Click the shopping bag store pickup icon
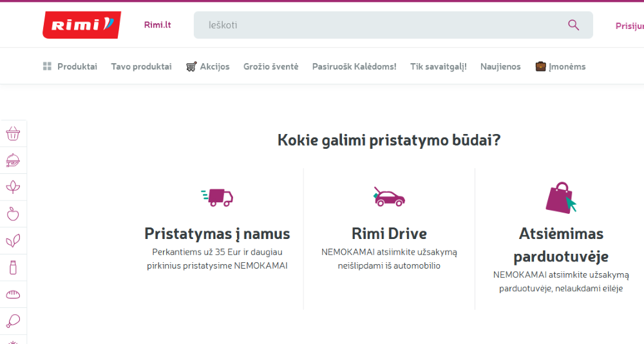 point(561,198)
